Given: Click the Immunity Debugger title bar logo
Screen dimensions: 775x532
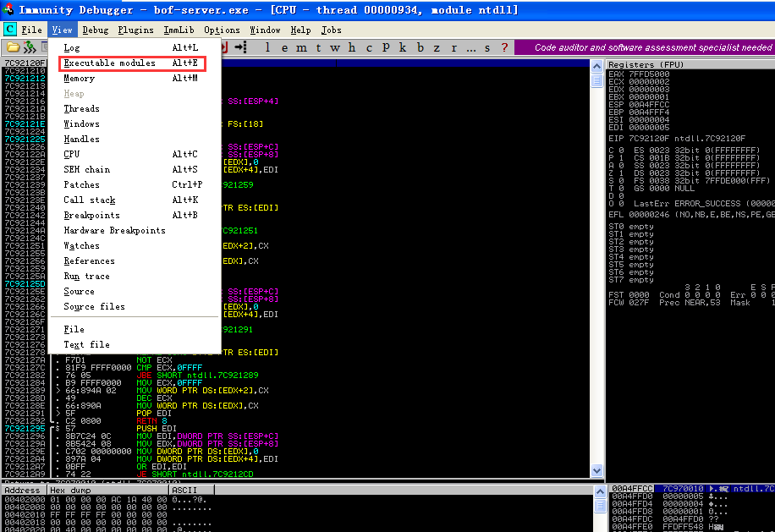Looking at the screenshot, I should (x=8, y=9).
